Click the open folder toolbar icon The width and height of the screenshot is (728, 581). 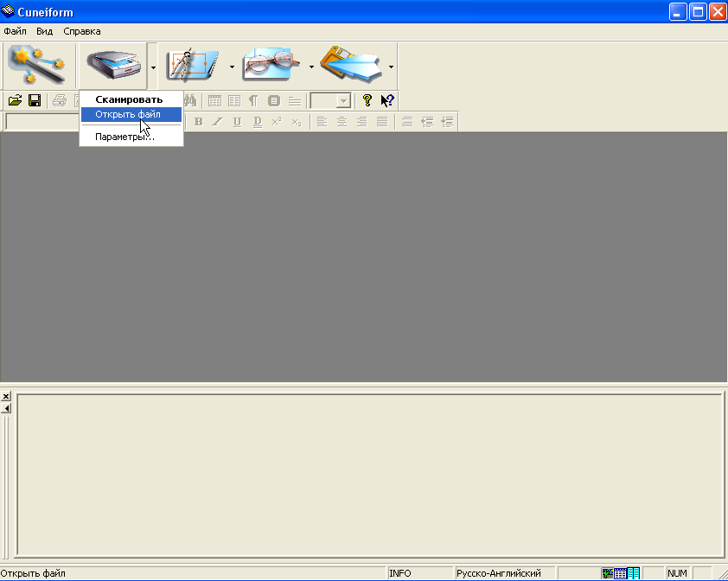click(x=15, y=100)
